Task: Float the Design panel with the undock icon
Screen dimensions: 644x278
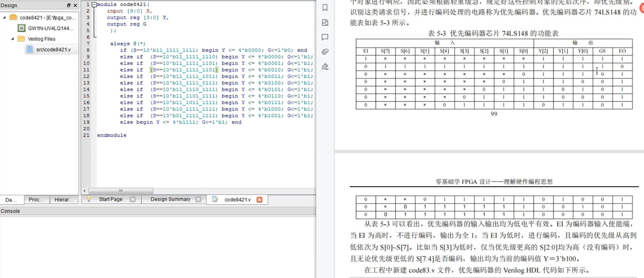Action: tap(69, 5)
